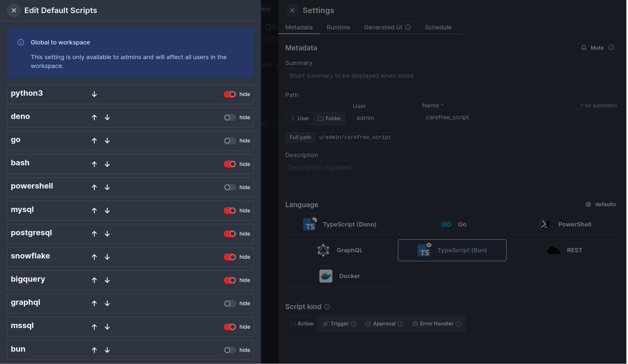The width and height of the screenshot is (628, 364).
Task: Switch to Runtime settings tab
Action: [338, 27]
